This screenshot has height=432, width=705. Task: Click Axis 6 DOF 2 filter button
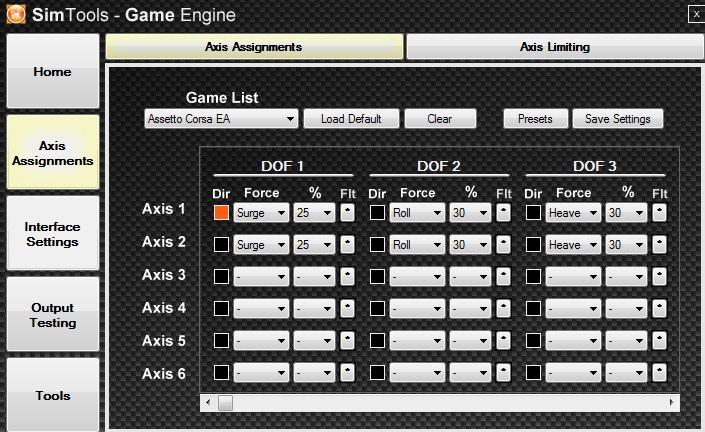pyautogui.click(x=503, y=373)
